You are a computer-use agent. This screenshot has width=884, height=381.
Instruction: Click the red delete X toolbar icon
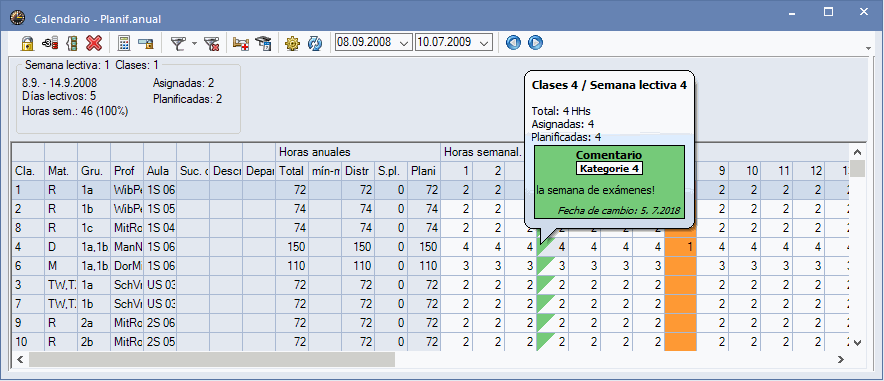[x=94, y=43]
